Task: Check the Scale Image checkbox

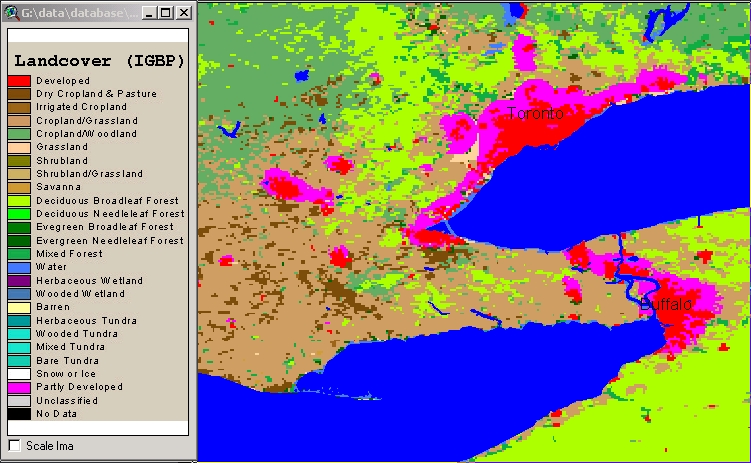Action: pos(14,445)
